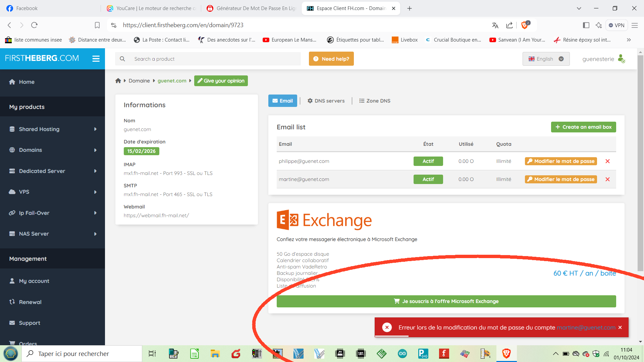
Task: Click the translate page icon
Action: pos(495,25)
